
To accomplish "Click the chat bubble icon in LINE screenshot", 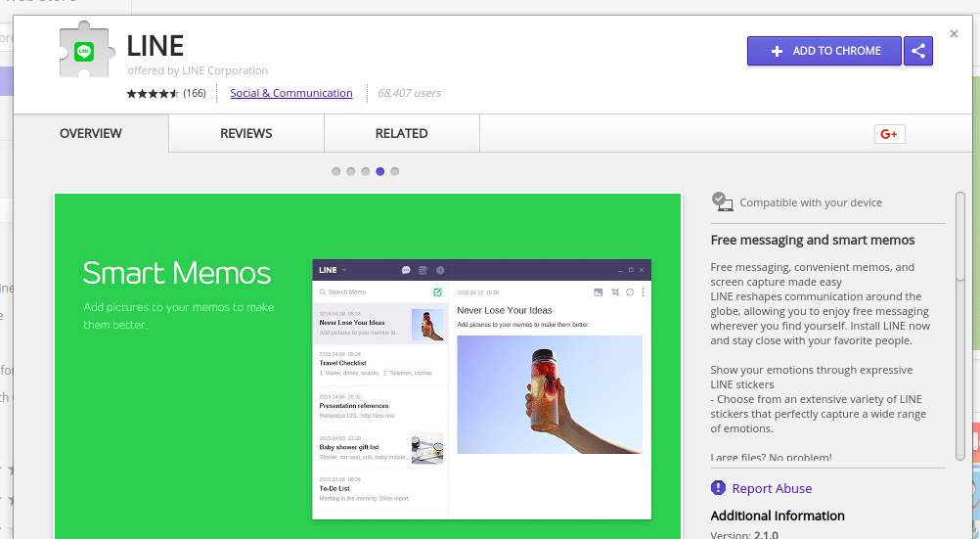I will coord(406,270).
